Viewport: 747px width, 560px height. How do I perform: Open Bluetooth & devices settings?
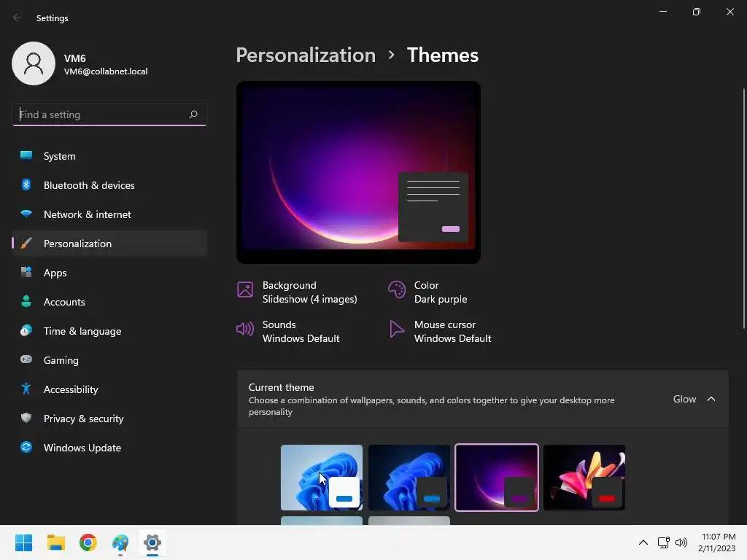[109, 185]
